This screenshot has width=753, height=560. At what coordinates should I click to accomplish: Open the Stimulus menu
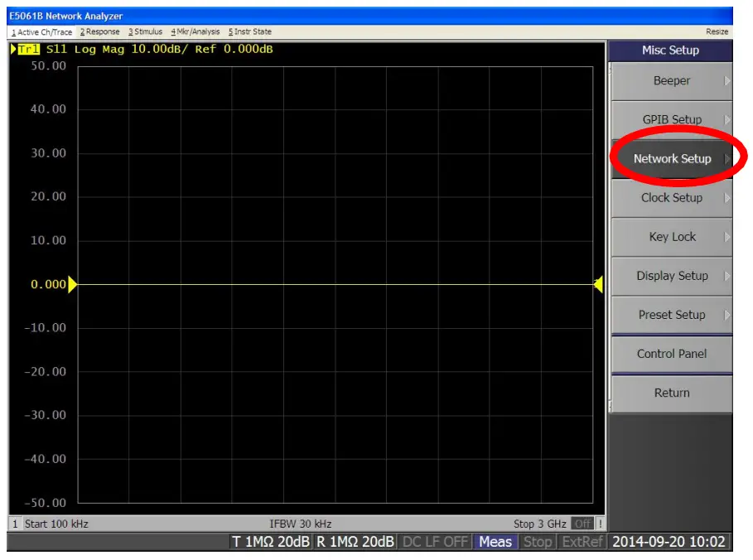(x=145, y=31)
